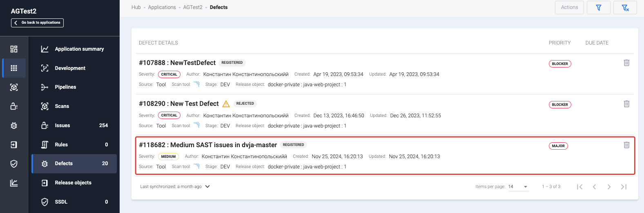Click Applications breadcrumb link
The image size is (644, 213).
(x=162, y=7)
